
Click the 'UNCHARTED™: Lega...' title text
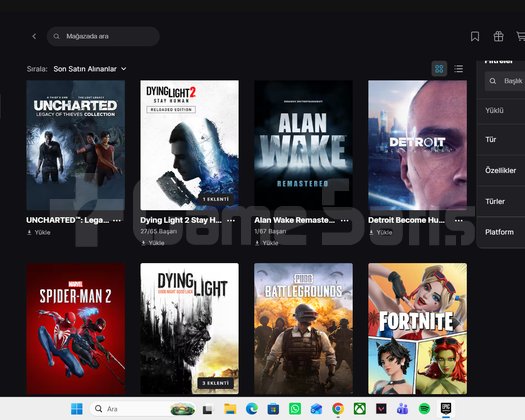point(67,220)
